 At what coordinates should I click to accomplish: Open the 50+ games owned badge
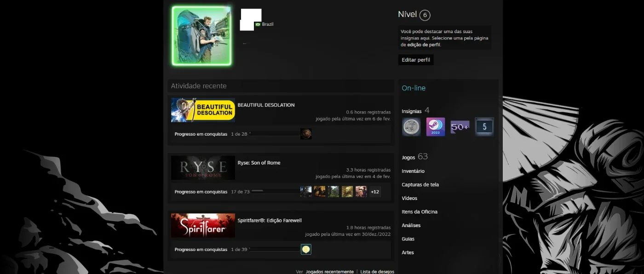coord(460,127)
